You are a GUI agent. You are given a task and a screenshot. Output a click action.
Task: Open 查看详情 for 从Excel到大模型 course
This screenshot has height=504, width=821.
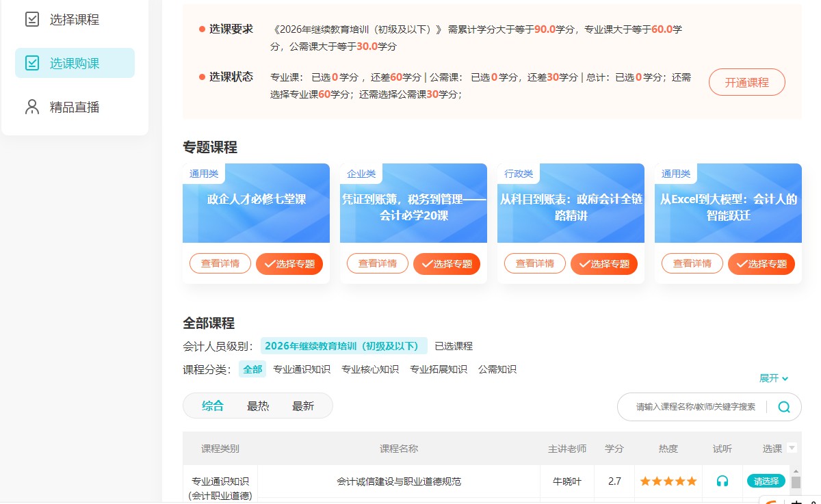coord(692,263)
